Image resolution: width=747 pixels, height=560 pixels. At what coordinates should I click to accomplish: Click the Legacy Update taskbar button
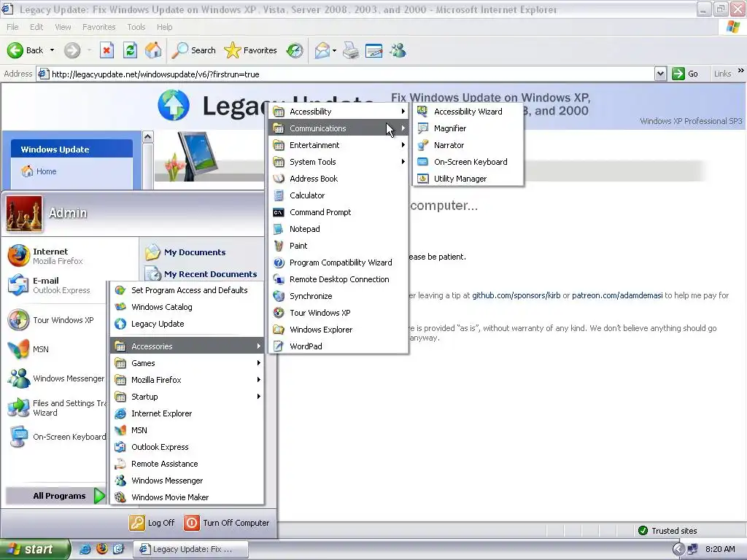190,549
